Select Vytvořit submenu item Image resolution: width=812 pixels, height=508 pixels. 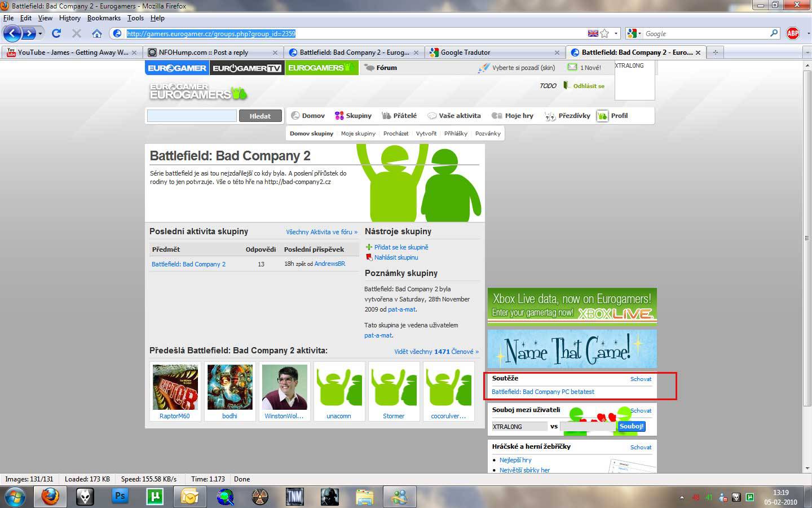[x=426, y=134]
